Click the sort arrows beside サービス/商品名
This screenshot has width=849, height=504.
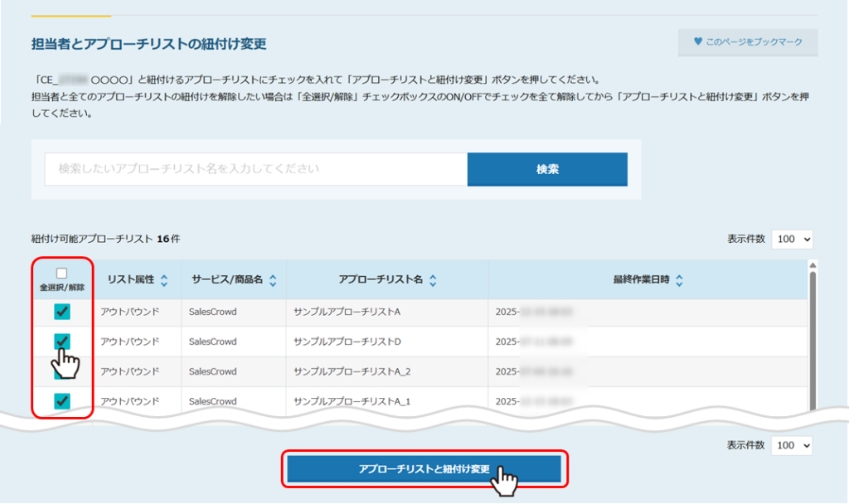pos(273,281)
